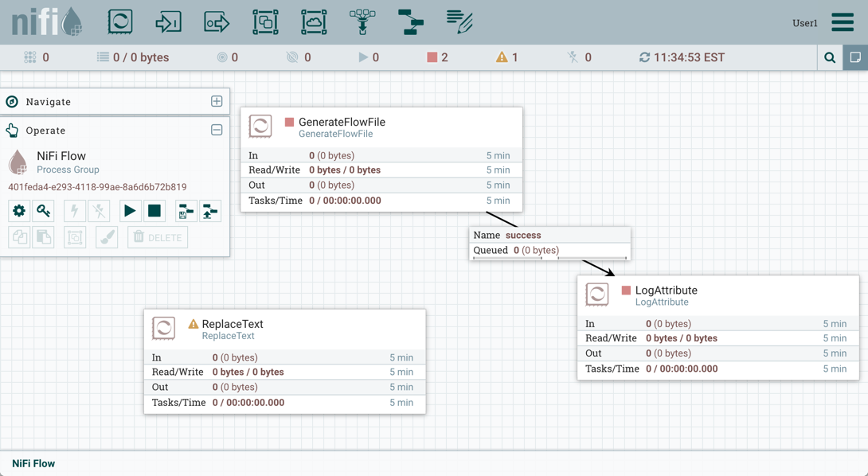Select the Output Port toolbar icon
868x476 pixels.
click(x=217, y=21)
